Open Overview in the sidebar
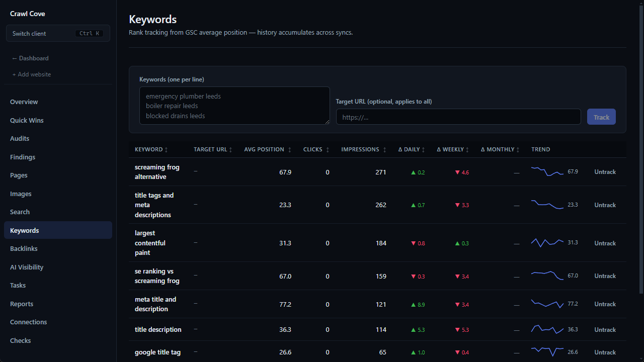Viewport: 644px width, 362px height. (x=58, y=102)
